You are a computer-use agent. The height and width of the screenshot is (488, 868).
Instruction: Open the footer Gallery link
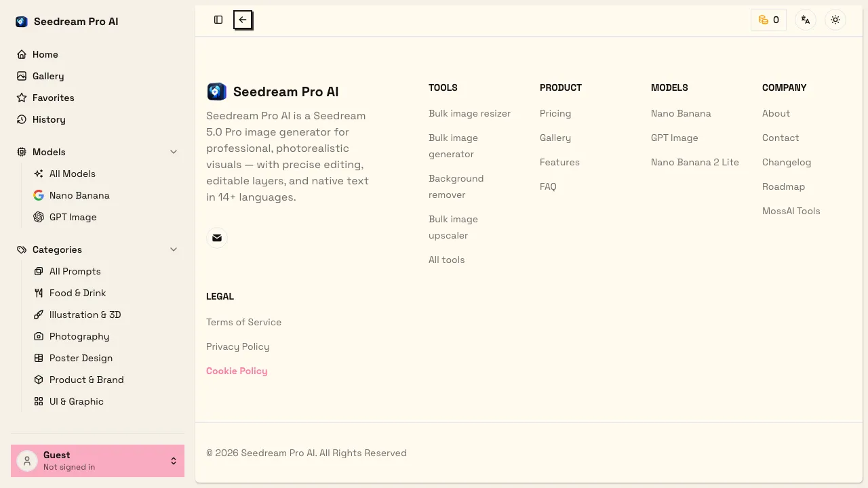(x=555, y=138)
